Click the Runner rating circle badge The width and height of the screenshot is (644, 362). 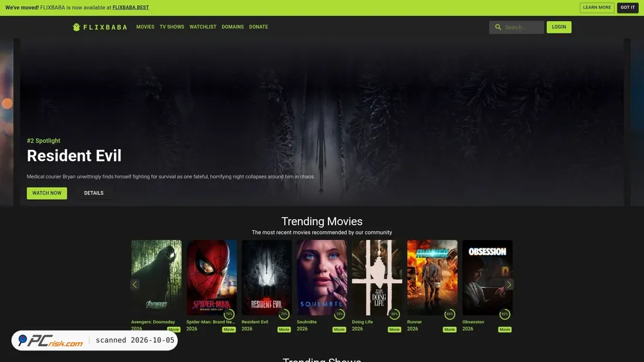pyautogui.click(x=450, y=315)
